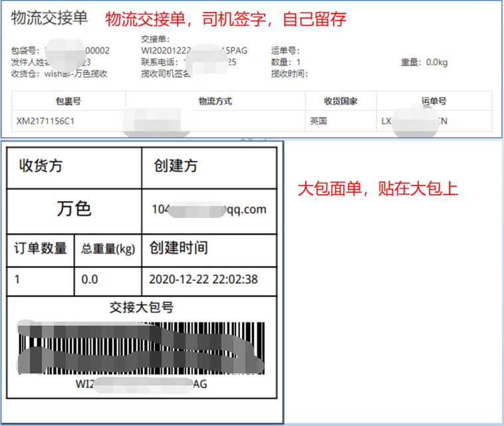
Task: Click the 包裹号 column header
Action: pos(68,101)
